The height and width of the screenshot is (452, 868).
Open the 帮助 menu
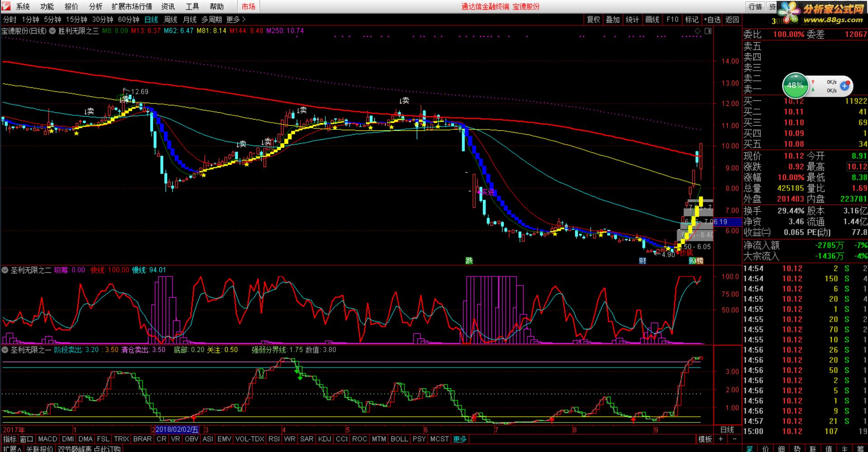tap(217, 6)
